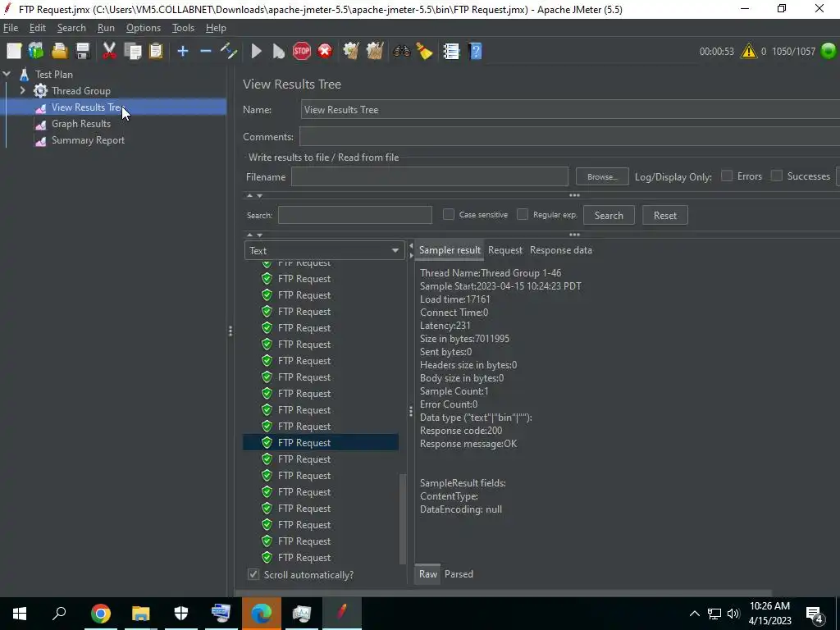The height and width of the screenshot is (630, 840).
Task: Open the Edit menu
Action: coord(38,28)
